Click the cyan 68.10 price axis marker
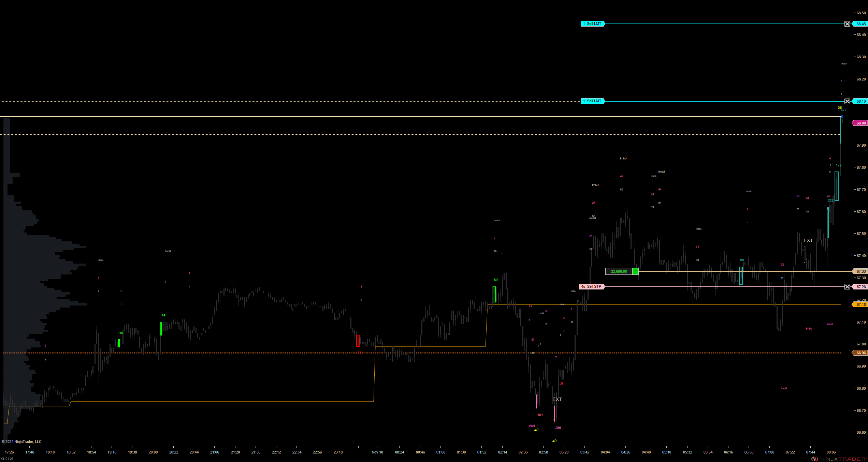 pos(860,101)
